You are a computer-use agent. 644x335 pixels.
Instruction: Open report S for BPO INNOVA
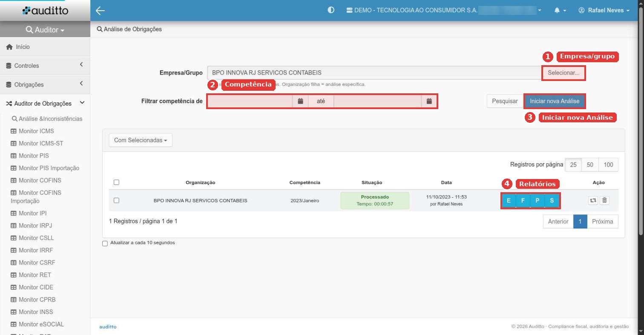coord(552,201)
